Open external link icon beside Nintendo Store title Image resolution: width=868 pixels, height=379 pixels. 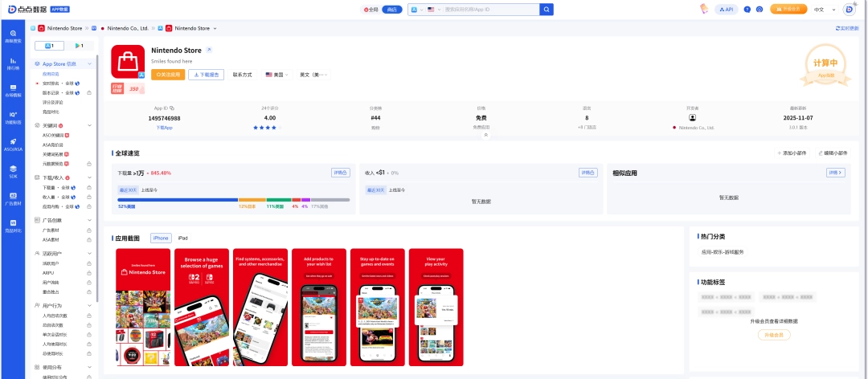(x=209, y=50)
